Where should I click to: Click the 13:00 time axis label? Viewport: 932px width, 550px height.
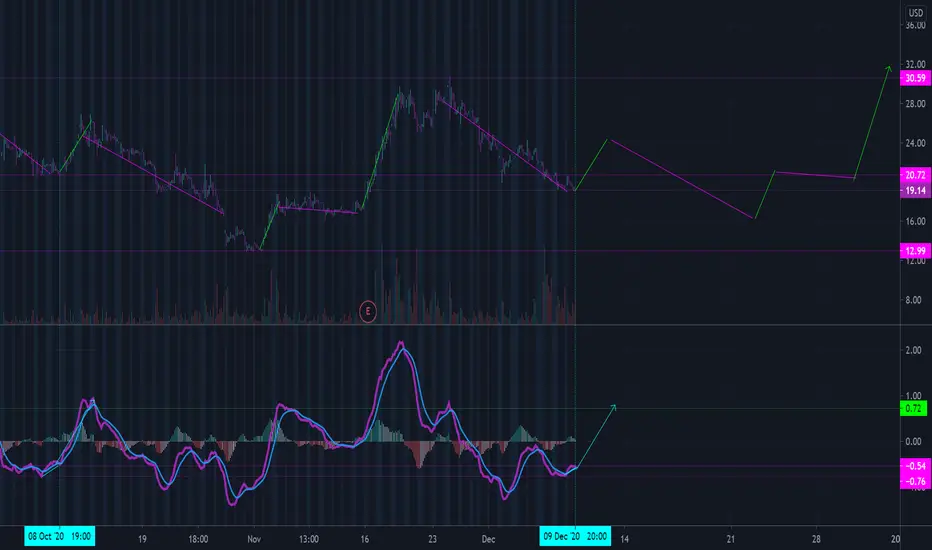point(308,539)
